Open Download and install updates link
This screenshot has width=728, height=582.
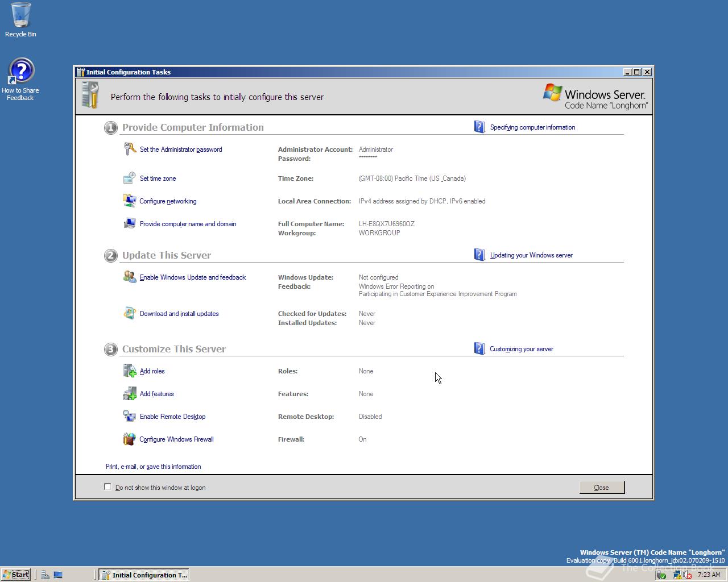(179, 314)
